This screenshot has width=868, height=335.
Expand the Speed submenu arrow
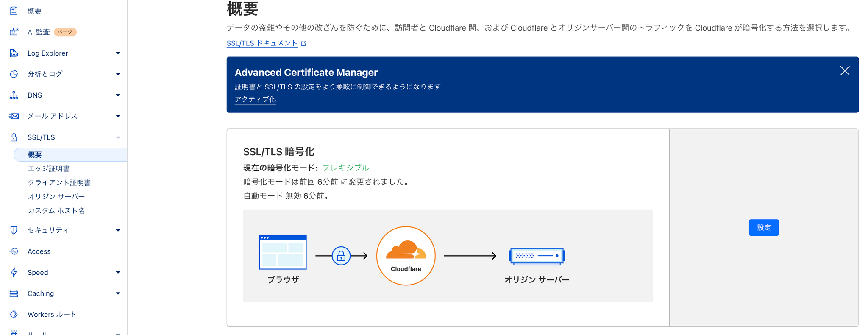(x=118, y=272)
